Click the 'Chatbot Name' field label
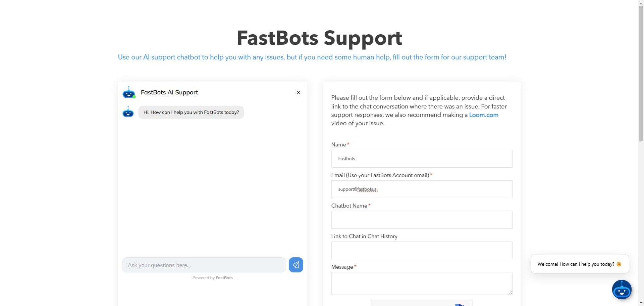Image resolution: width=644 pixels, height=306 pixels. pos(349,206)
